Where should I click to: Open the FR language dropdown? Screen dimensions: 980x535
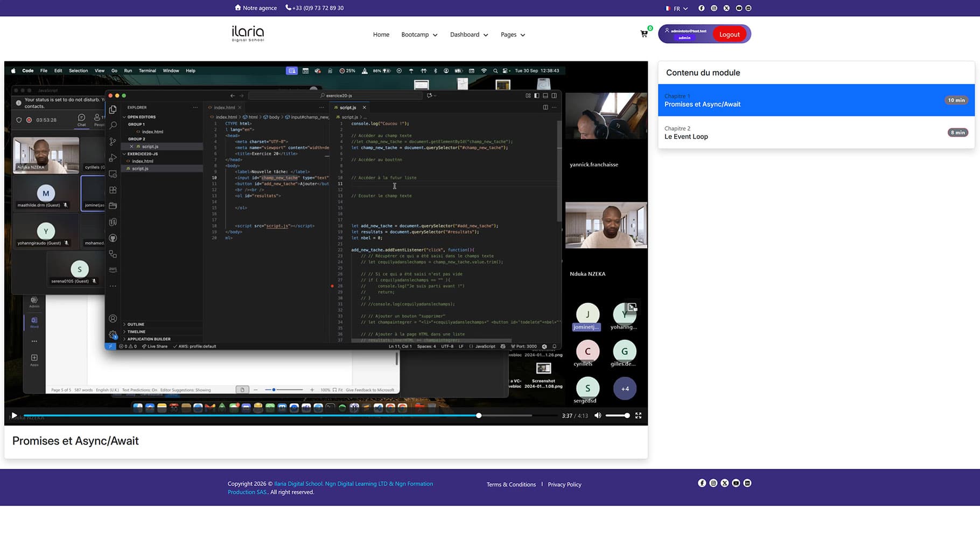click(677, 8)
